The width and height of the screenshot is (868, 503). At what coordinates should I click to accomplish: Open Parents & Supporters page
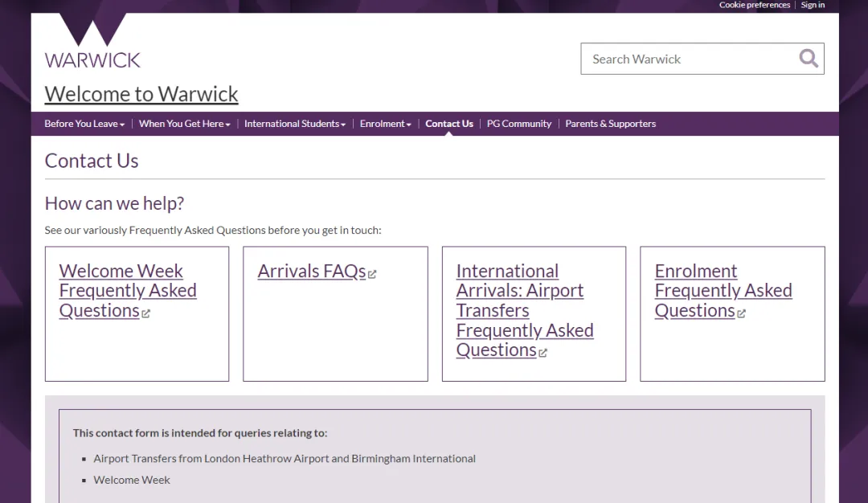610,124
